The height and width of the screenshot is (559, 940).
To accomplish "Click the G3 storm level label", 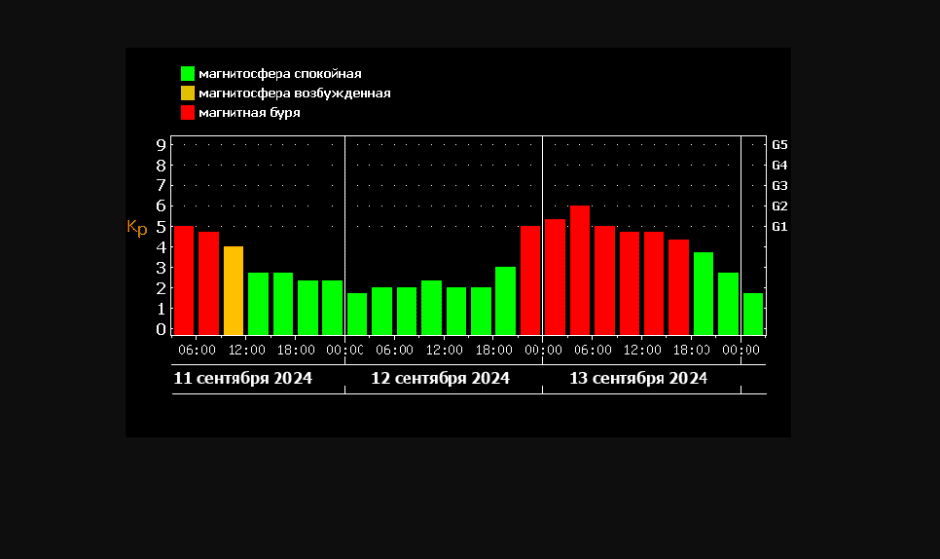I will tap(780, 185).
